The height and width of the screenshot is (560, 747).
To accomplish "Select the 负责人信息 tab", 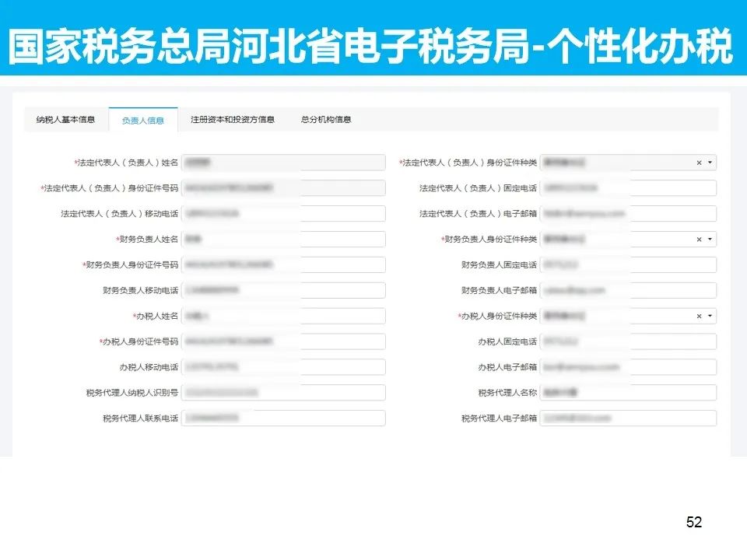I will [143, 121].
